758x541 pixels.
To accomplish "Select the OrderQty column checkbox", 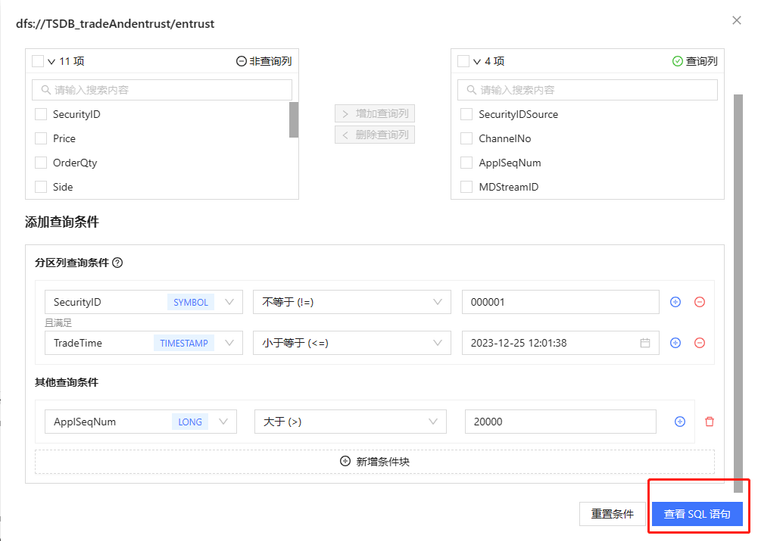I will pyautogui.click(x=41, y=162).
